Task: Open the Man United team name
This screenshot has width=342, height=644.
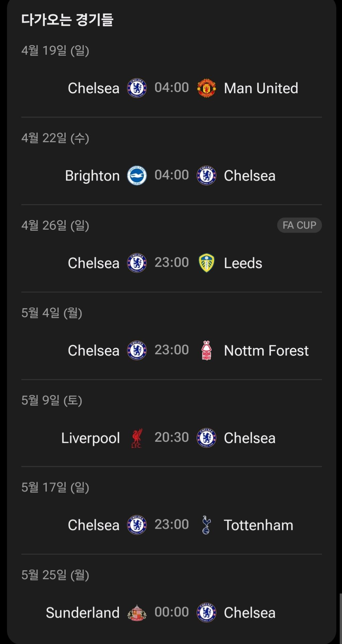Action: click(261, 88)
